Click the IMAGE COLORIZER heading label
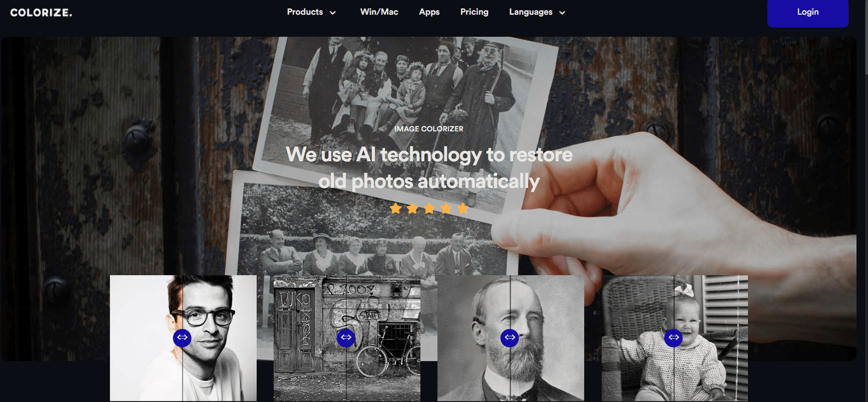This screenshot has height=402, width=868. [429, 129]
